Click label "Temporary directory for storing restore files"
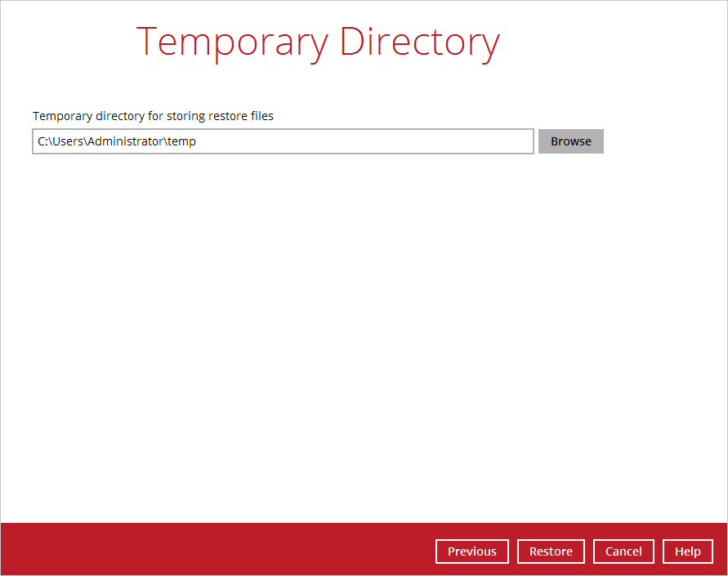This screenshot has height=576, width=728. [x=153, y=116]
